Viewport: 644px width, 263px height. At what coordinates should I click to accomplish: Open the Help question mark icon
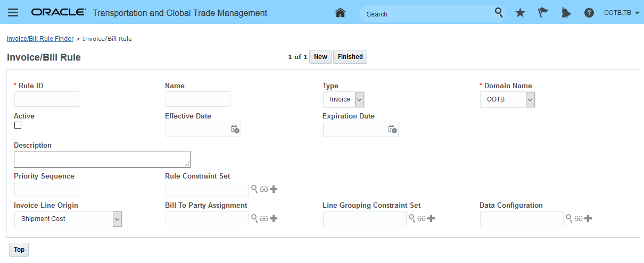589,13
